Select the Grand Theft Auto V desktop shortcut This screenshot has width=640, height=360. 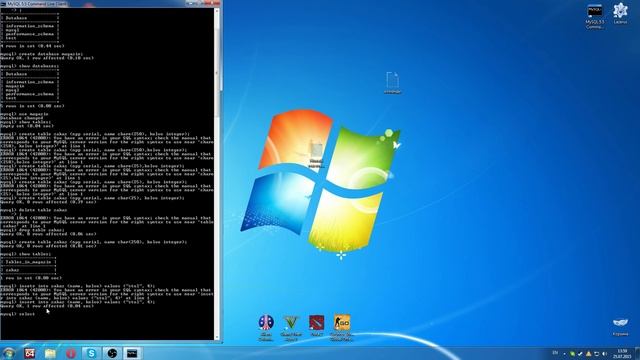(x=291, y=327)
